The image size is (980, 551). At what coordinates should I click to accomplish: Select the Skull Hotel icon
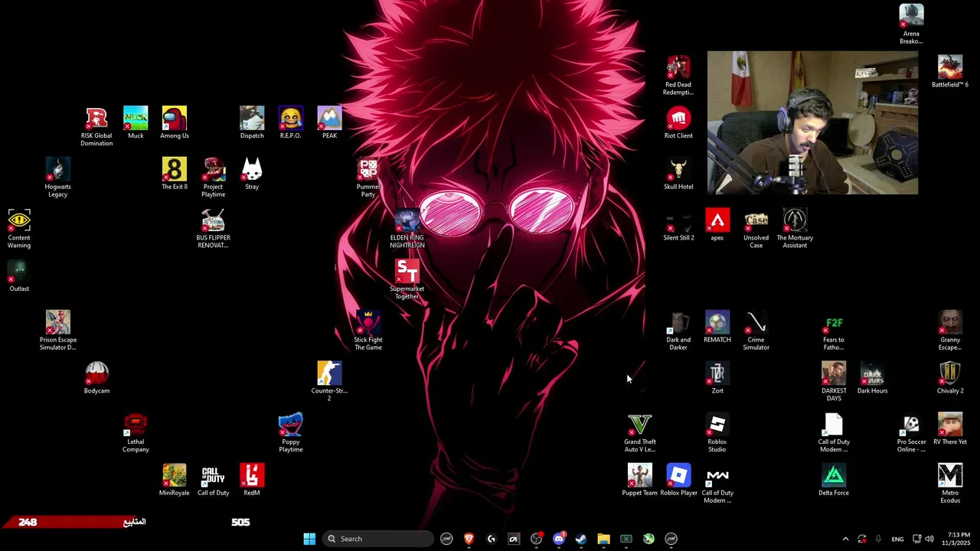pyautogui.click(x=678, y=174)
